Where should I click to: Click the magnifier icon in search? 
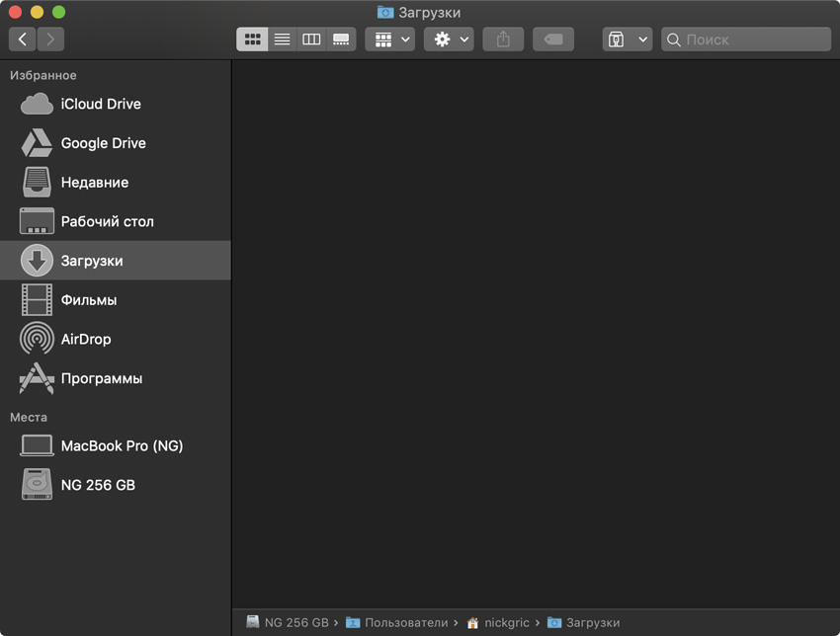pyautogui.click(x=674, y=40)
